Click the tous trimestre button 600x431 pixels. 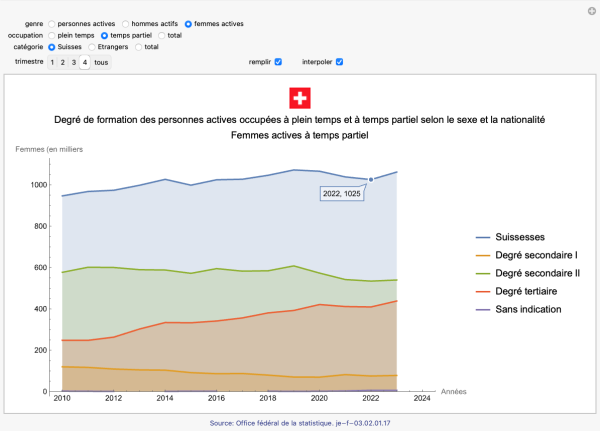click(101, 62)
